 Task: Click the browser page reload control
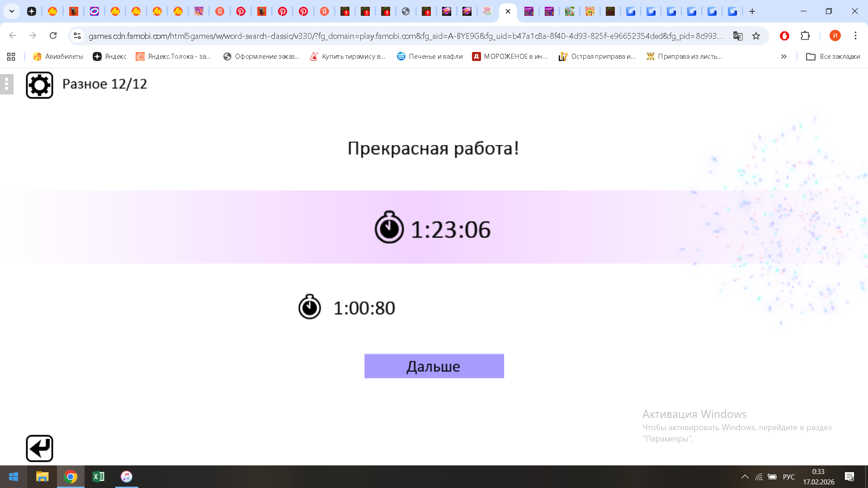click(x=54, y=36)
